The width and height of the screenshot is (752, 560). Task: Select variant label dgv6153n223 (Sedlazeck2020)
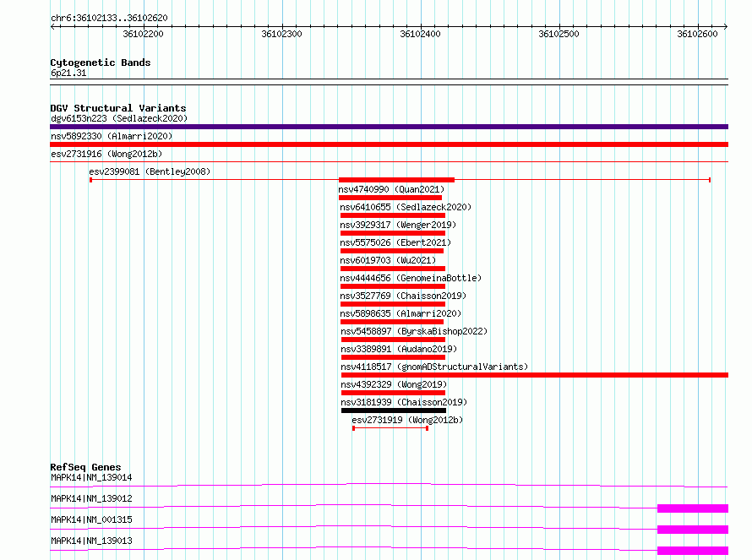119,118
